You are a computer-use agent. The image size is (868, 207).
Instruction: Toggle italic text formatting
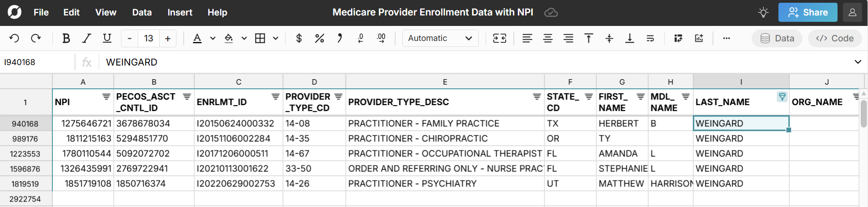[86, 38]
